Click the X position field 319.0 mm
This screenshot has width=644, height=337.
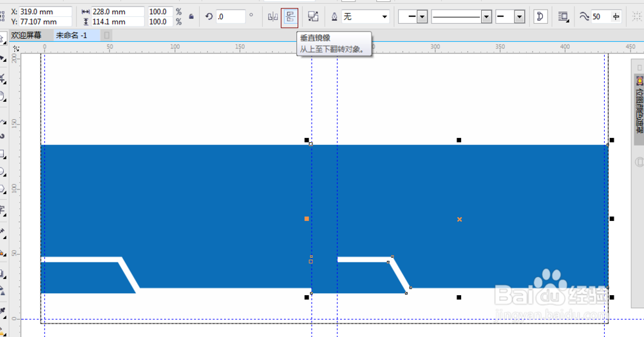click(x=45, y=12)
